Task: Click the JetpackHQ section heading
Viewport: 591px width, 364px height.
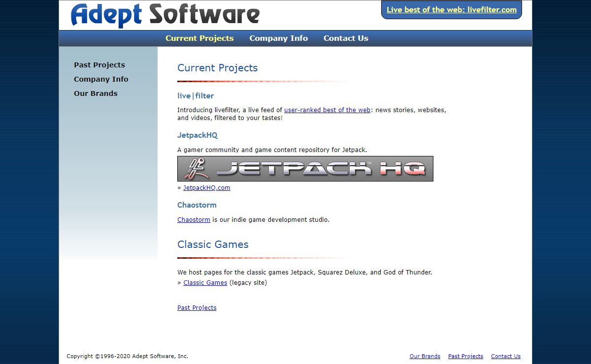Action: click(x=197, y=135)
